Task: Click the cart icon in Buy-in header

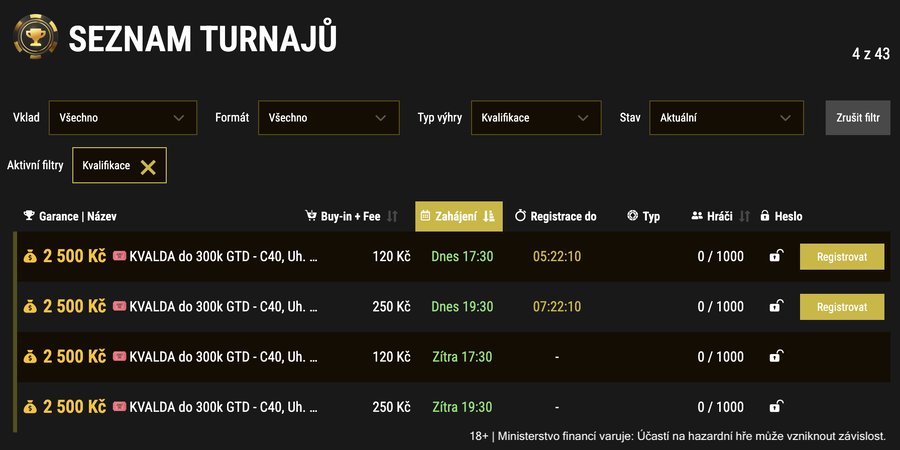Action: click(311, 216)
